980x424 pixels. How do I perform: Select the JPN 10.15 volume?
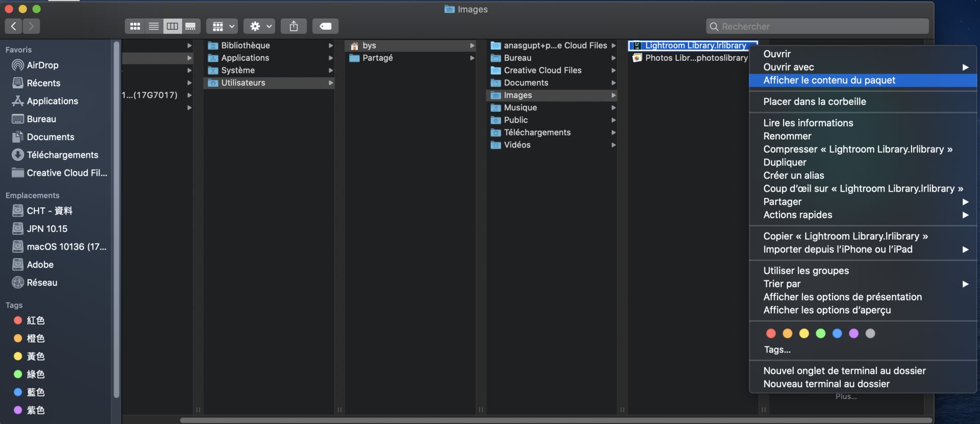click(39, 228)
